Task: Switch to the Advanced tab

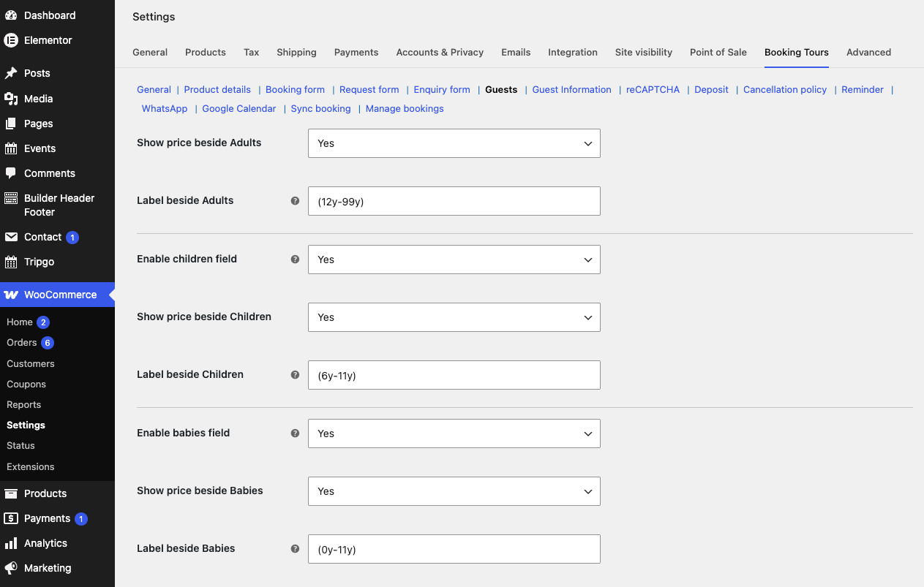Action: pyautogui.click(x=868, y=52)
